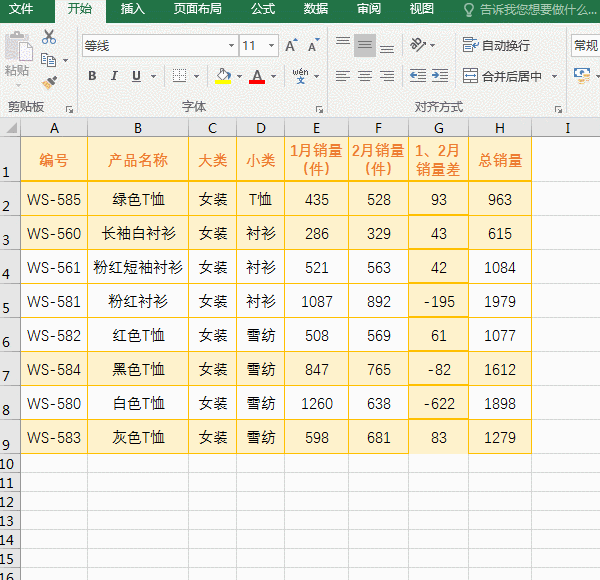The width and height of the screenshot is (600, 580).
Task: Open the font name dropdown 等线
Action: pyautogui.click(x=231, y=46)
